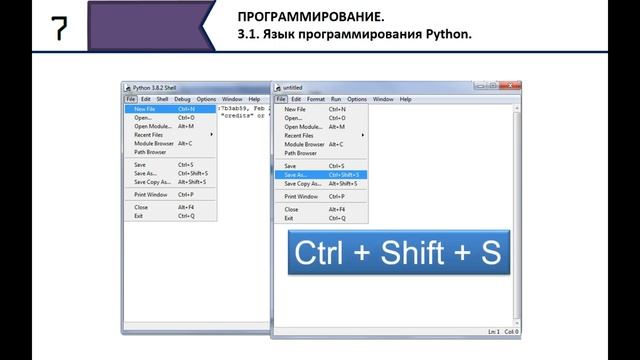Choose Save As... in Shell File menu
Screen dimensions: 640x360
point(170,173)
